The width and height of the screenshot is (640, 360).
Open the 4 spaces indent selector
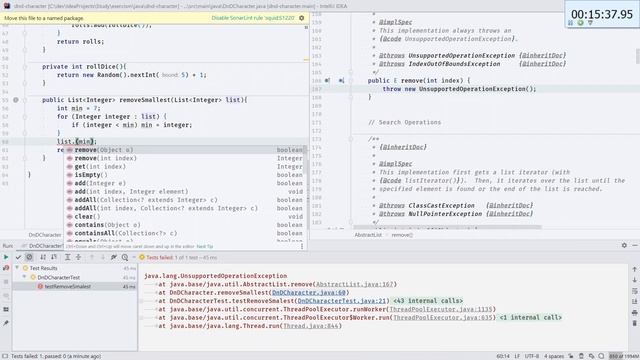(554, 356)
